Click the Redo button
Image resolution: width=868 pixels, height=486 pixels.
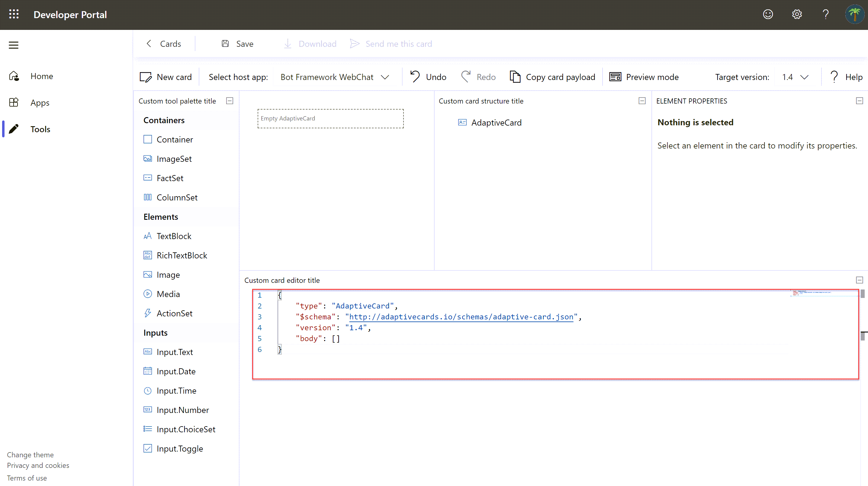[478, 77]
